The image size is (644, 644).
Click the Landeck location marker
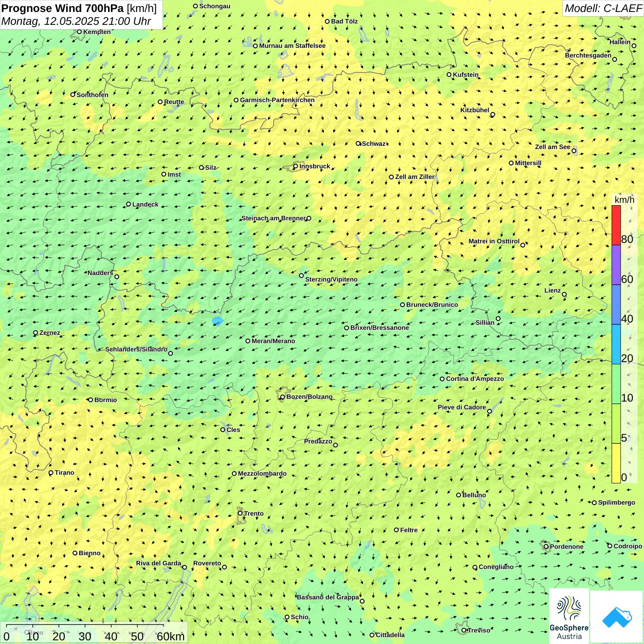click(129, 204)
